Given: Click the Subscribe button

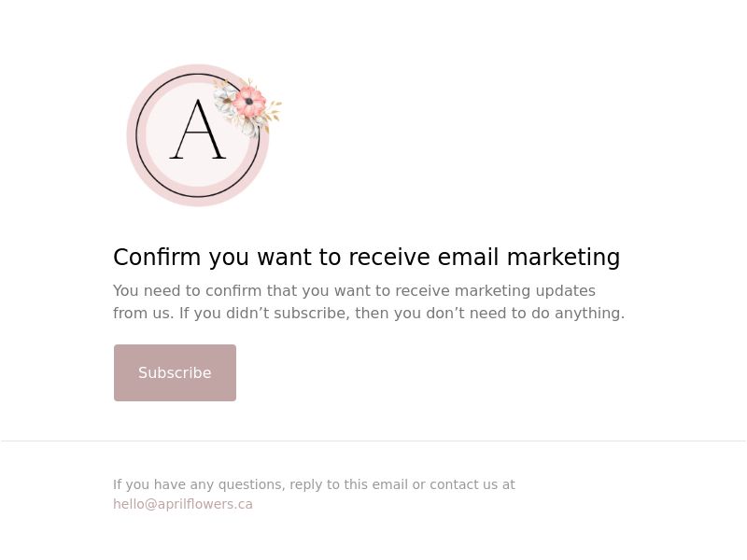Looking at the screenshot, I should tap(175, 372).
